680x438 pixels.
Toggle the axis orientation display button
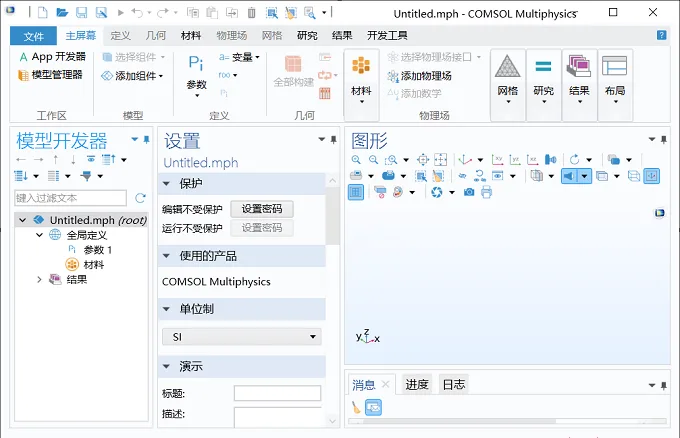pos(651,176)
